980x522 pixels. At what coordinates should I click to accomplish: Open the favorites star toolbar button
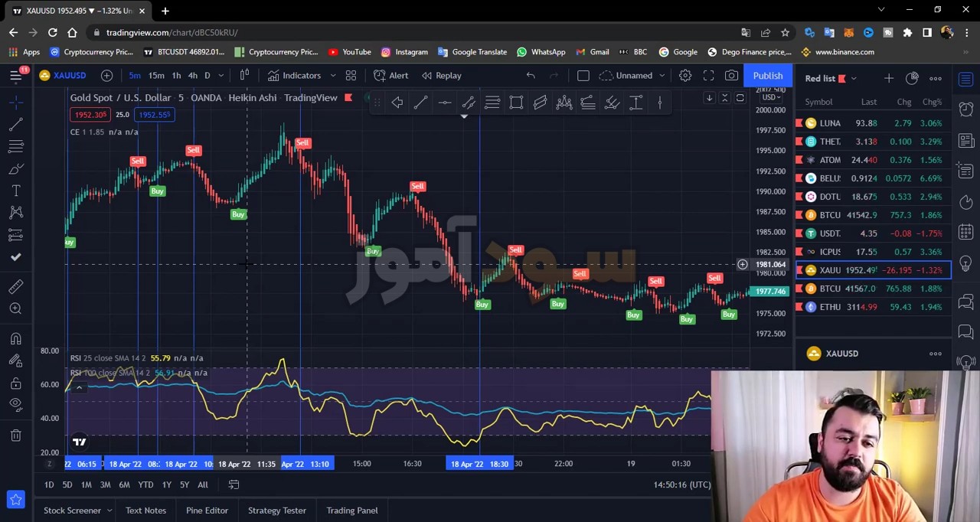(x=16, y=501)
